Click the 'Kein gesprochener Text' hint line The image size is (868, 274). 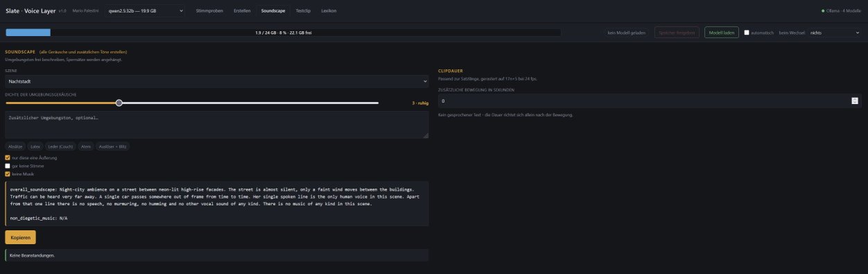point(505,114)
